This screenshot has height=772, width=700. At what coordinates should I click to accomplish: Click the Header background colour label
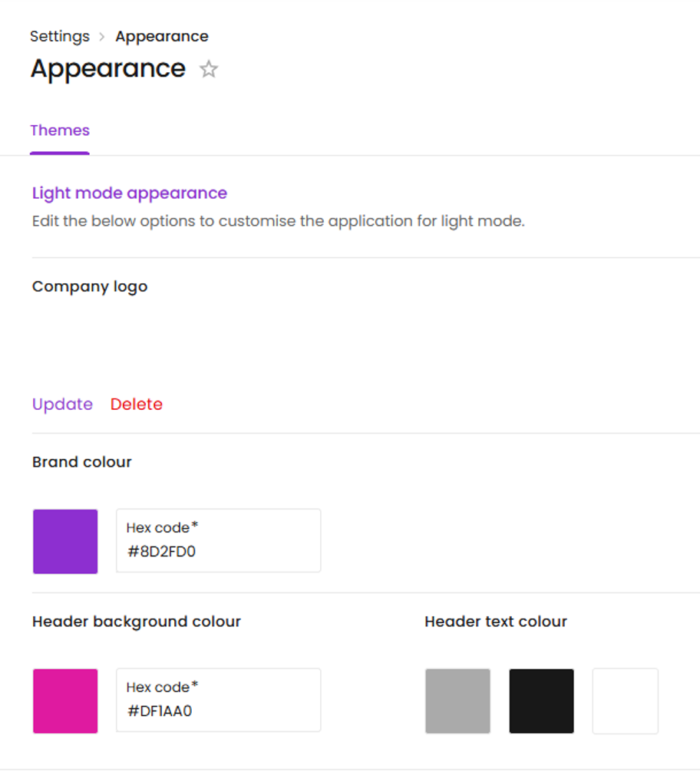click(x=137, y=622)
